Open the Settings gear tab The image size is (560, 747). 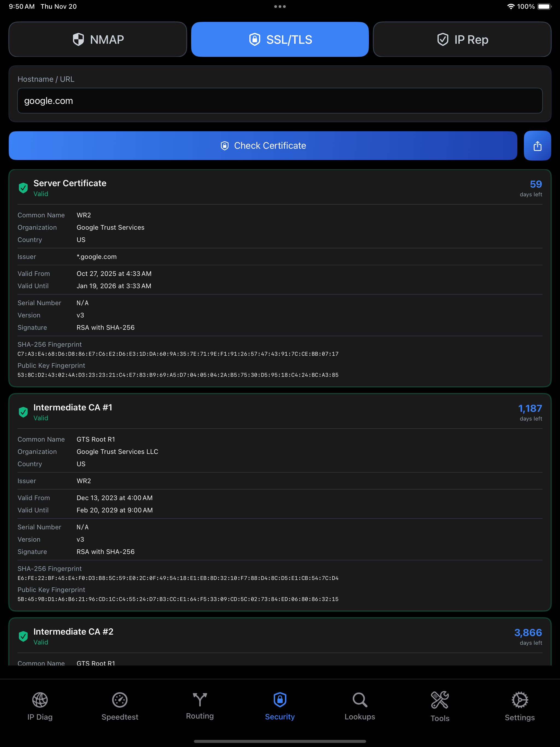[x=520, y=707]
